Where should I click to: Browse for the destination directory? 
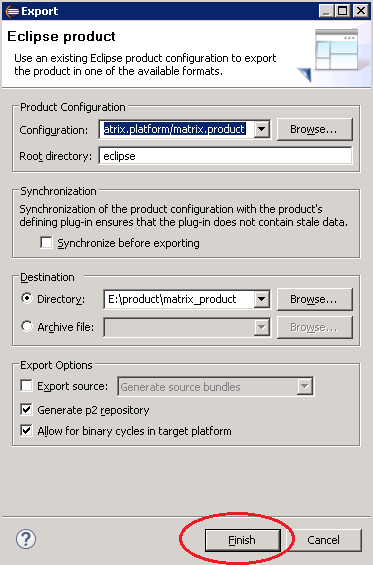(314, 299)
